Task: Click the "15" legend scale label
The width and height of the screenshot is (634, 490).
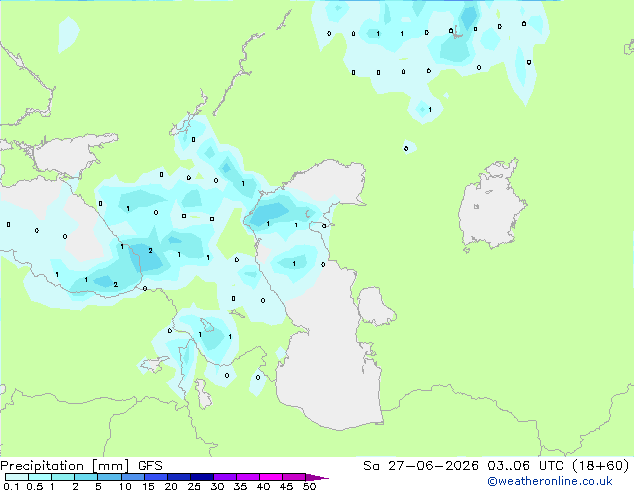Action: 148,486
